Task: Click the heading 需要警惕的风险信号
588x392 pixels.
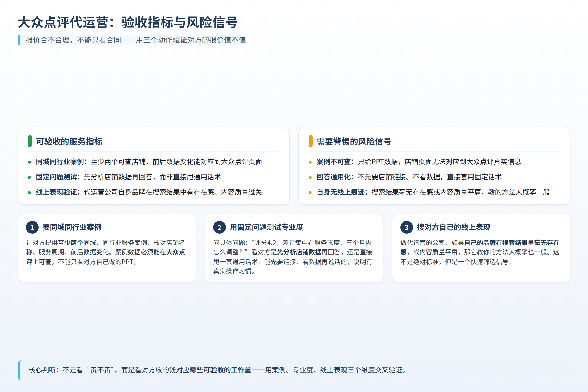Action: pos(354,142)
